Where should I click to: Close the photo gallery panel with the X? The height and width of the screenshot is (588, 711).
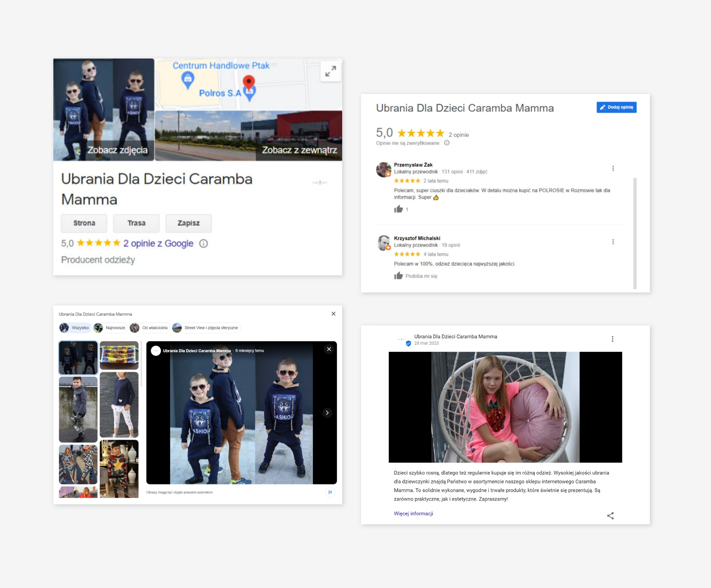pyautogui.click(x=333, y=314)
